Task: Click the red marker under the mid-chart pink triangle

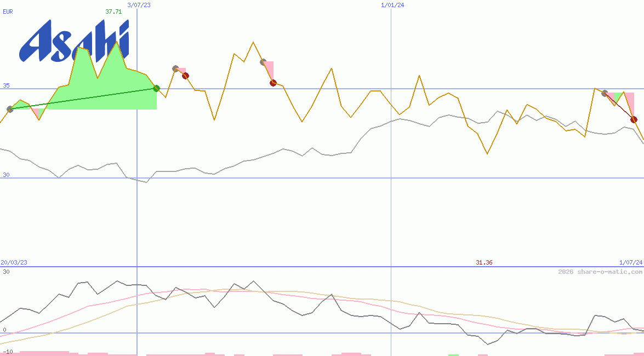Action: (x=273, y=83)
